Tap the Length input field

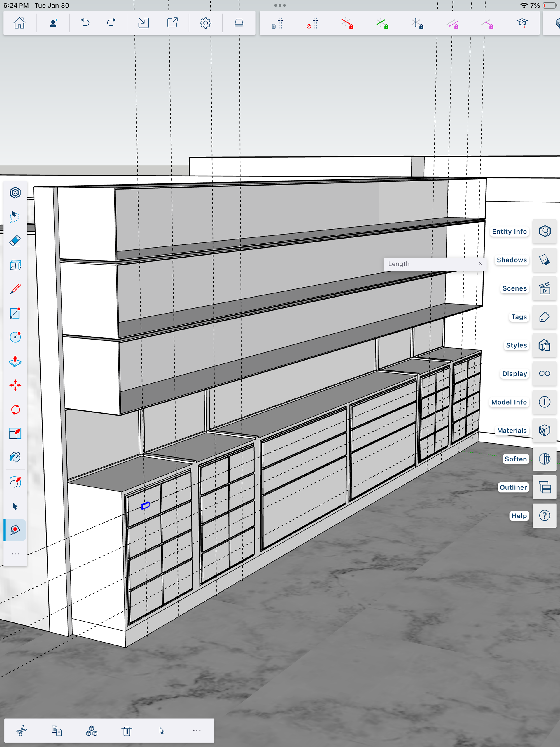[x=429, y=264]
